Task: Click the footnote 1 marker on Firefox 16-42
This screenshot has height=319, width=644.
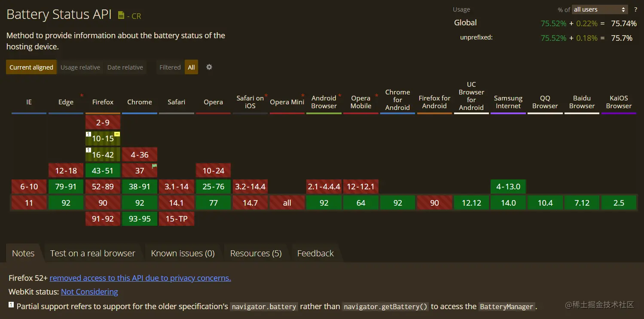Action: pyautogui.click(x=89, y=150)
